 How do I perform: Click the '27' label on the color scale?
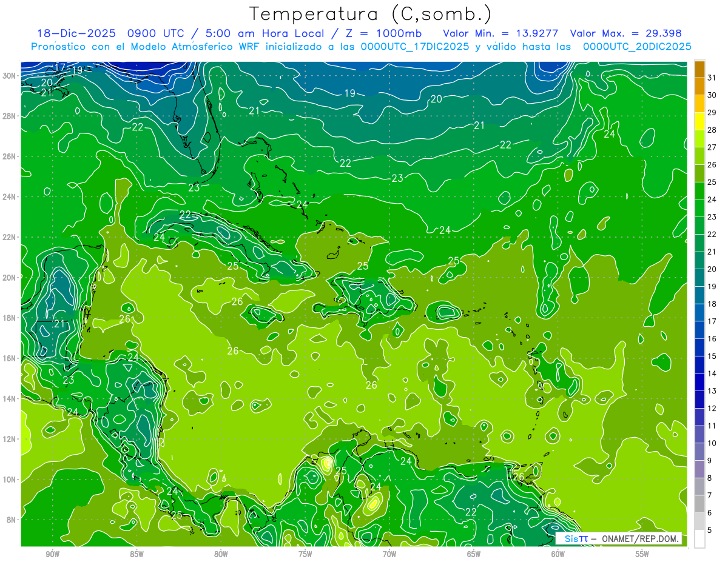tap(712, 147)
